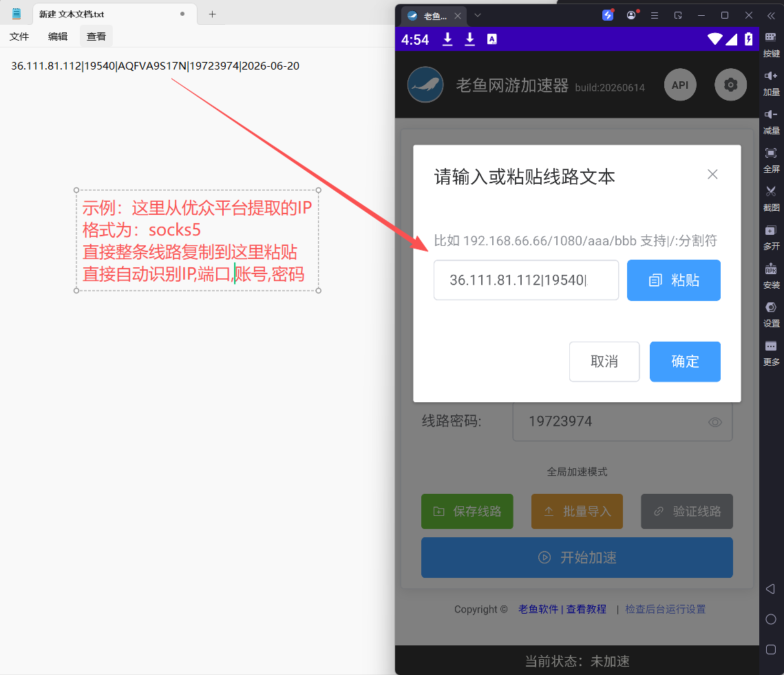
Task: Take screenshot with 截图 scissors icon
Action: pyautogui.click(x=771, y=198)
